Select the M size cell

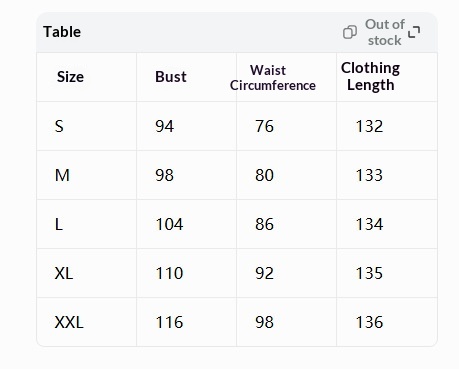[x=62, y=175]
